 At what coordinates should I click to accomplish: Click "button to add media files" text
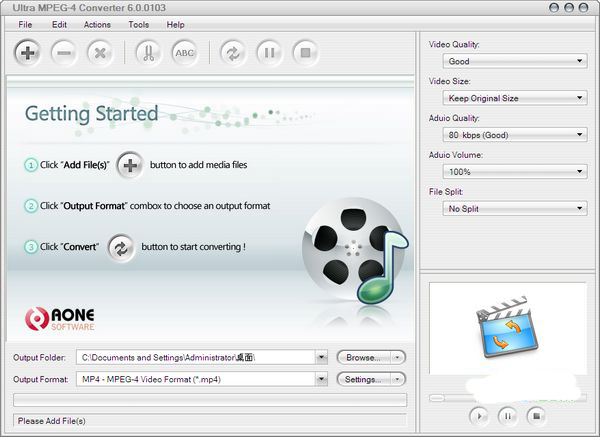(199, 165)
